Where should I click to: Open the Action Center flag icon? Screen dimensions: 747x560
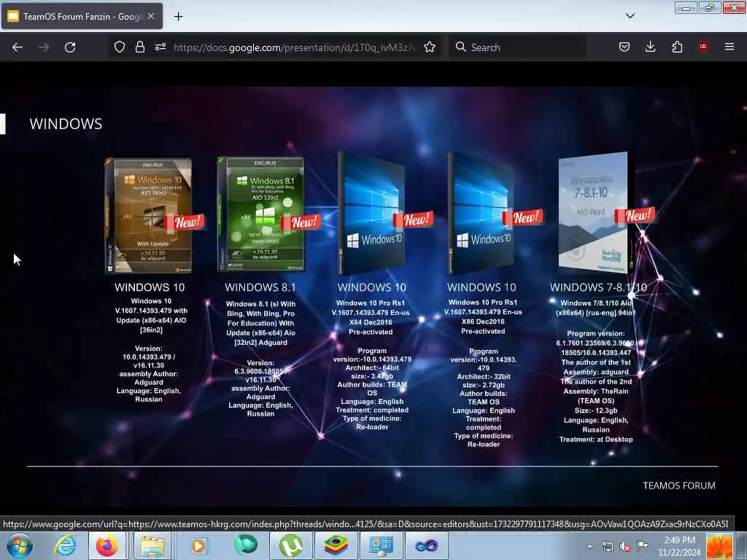tap(642, 546)
